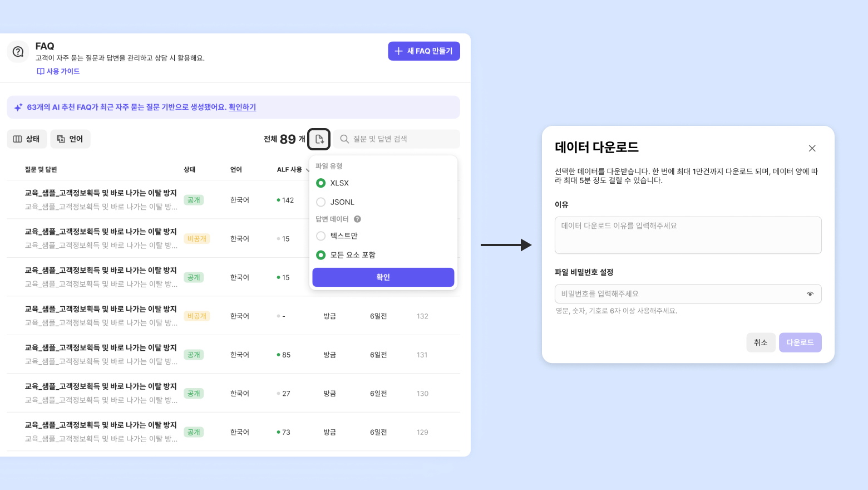Click the FAQ question mark icon
Image resolution: width=868 pixels, height=490 pixels.
[x=18, y=51]
